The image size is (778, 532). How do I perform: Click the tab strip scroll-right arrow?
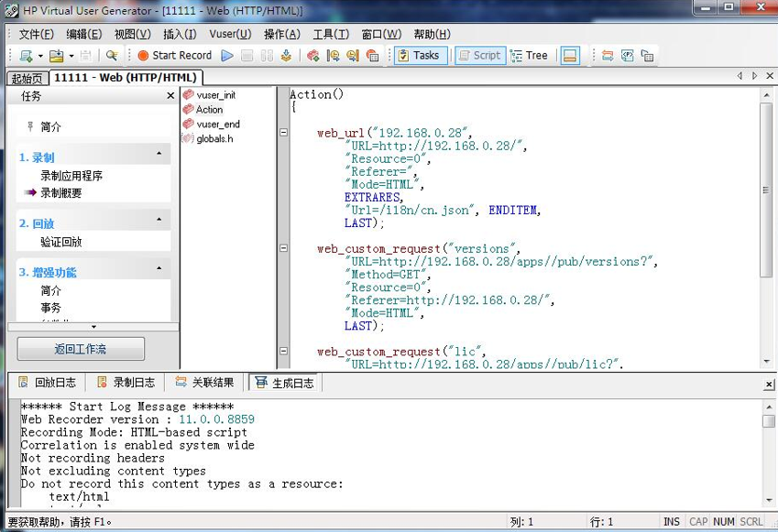(x=754, y=76)
